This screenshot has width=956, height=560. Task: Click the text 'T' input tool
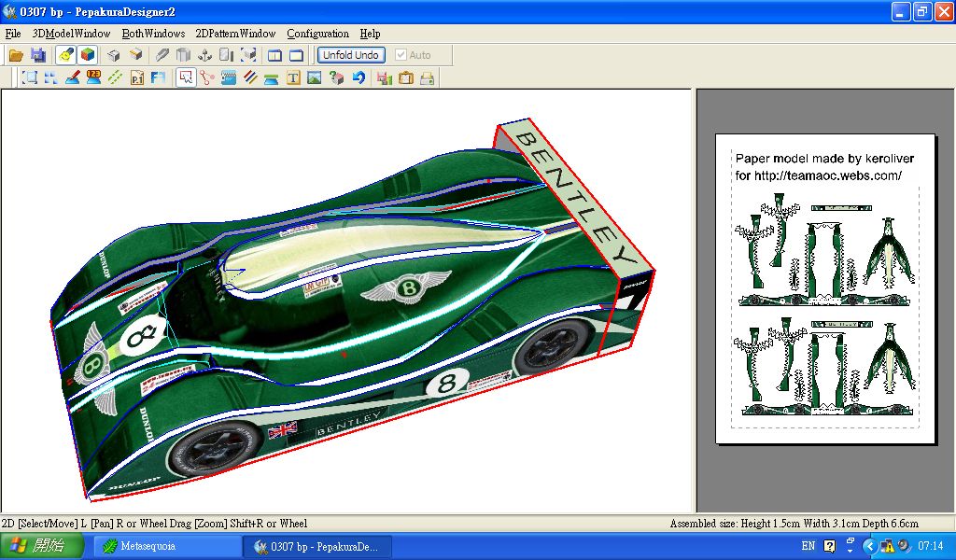tap(293, 78)
